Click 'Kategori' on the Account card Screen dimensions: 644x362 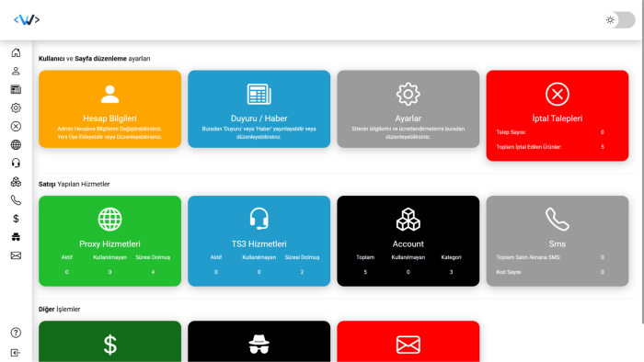tap(451, 257)
